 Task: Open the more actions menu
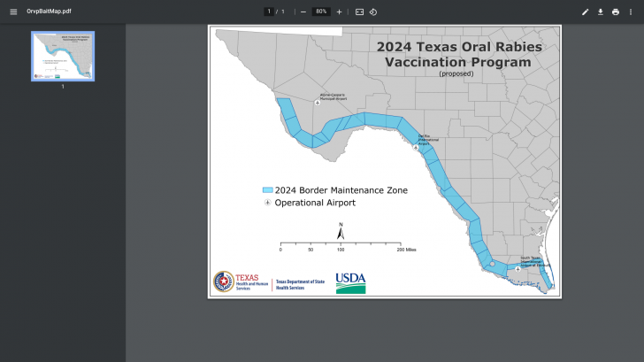tap(631, 12)
